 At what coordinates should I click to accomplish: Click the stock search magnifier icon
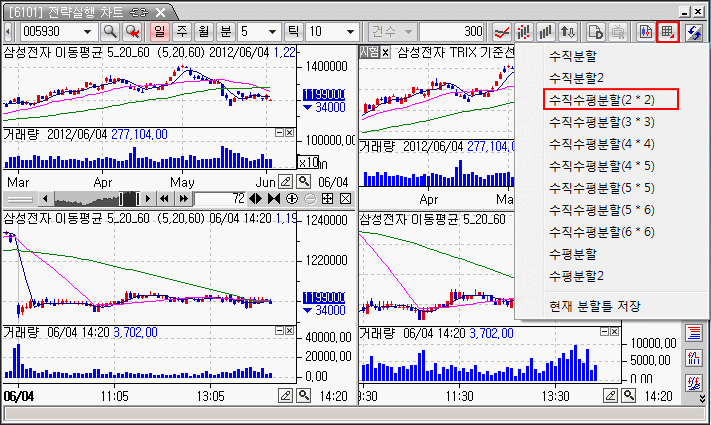click(x=109, y=32)
